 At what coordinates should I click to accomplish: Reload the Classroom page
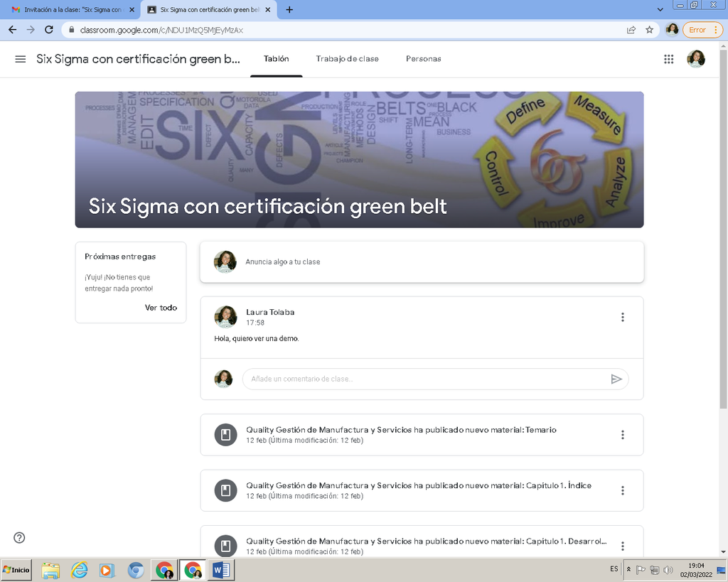49,30
